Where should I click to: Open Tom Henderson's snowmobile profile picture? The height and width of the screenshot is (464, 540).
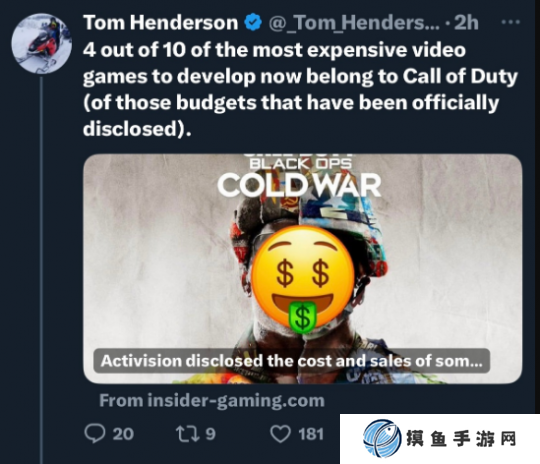[42, 44]
